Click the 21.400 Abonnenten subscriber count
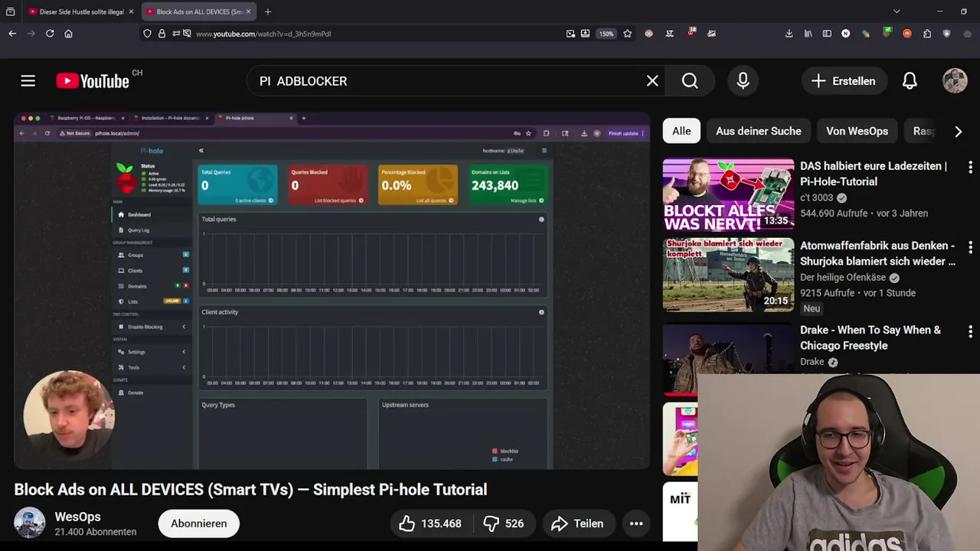The height and width of the screenshot is (551, 980). (96, 532)
